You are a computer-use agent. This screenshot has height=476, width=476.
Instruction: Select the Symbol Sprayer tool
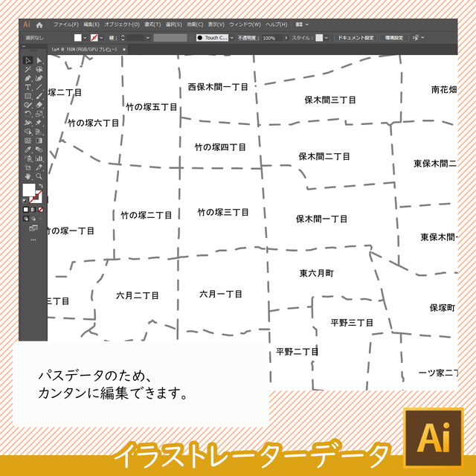point(28,158)
